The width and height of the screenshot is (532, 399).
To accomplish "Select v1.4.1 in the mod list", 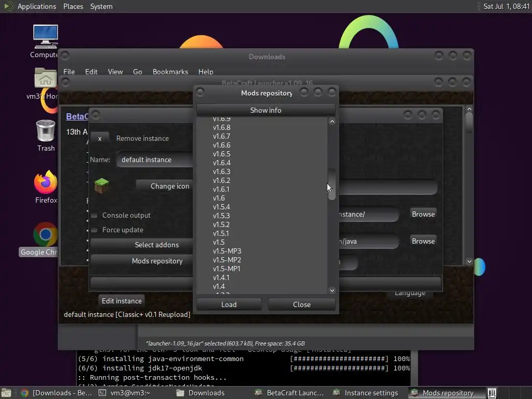I will pos(221,277).
